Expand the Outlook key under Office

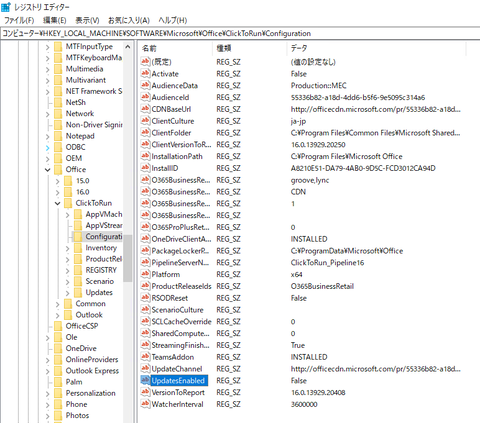coord(57,315)
